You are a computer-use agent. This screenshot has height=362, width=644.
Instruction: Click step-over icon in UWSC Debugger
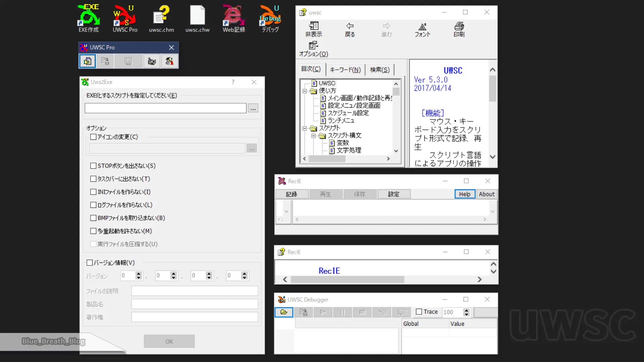click(402, 312)
